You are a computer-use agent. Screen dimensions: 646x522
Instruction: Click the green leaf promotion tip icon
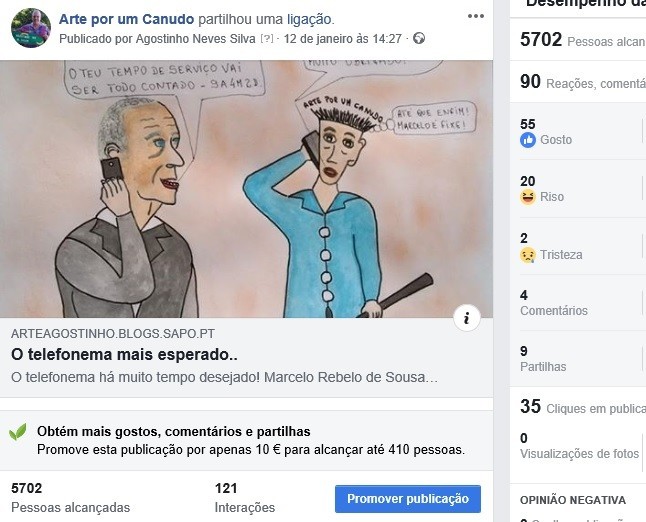point(18,432)
